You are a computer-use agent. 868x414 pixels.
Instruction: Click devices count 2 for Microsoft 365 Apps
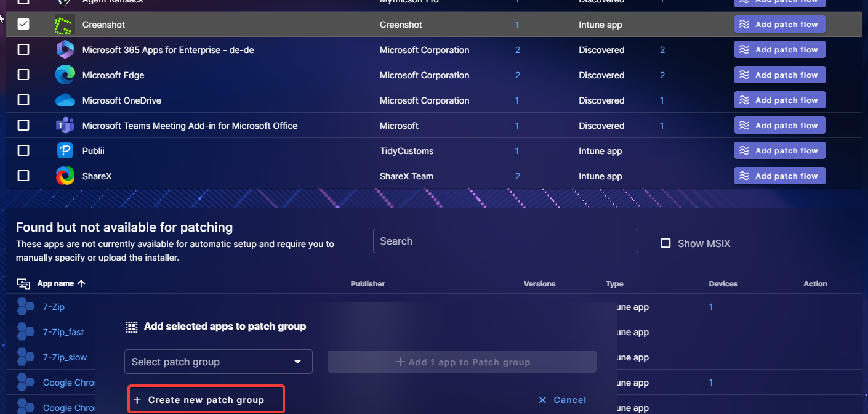pyautogui.click(x=662, y=50)
